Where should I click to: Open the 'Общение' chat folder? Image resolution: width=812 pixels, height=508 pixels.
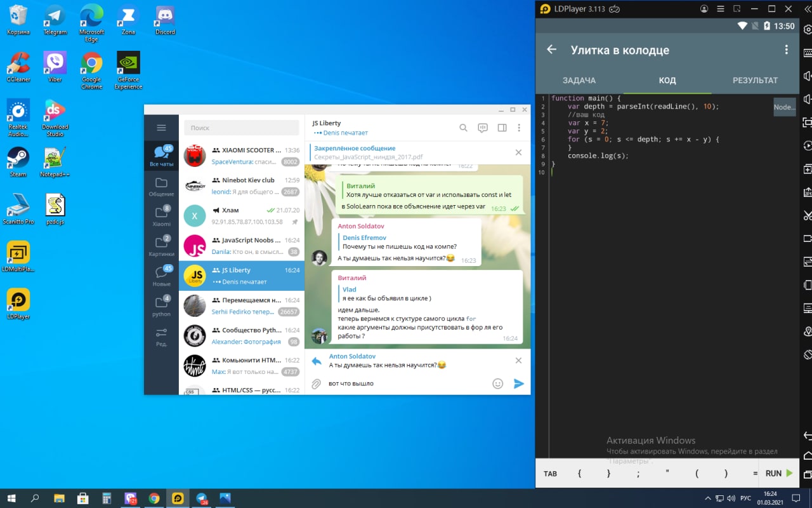(x=161, y=187)
